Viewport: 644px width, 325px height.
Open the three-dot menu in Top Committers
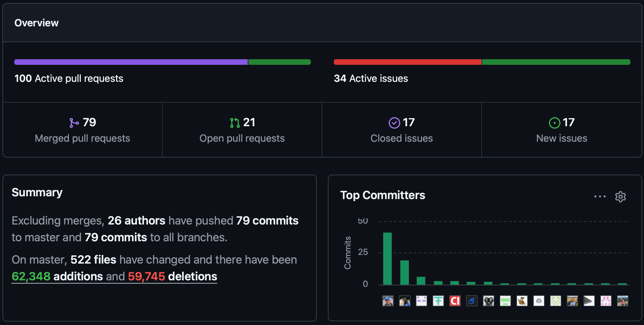tap(600, 196)
